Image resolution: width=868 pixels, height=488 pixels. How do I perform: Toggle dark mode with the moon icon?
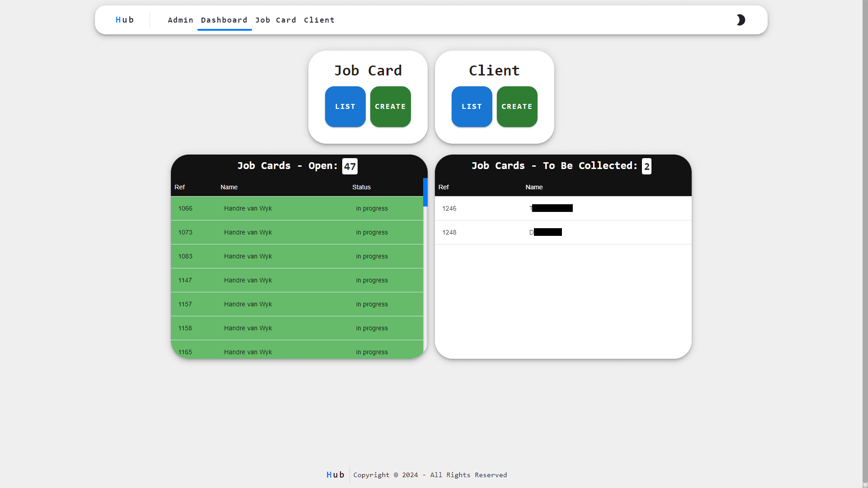point(741,20)
